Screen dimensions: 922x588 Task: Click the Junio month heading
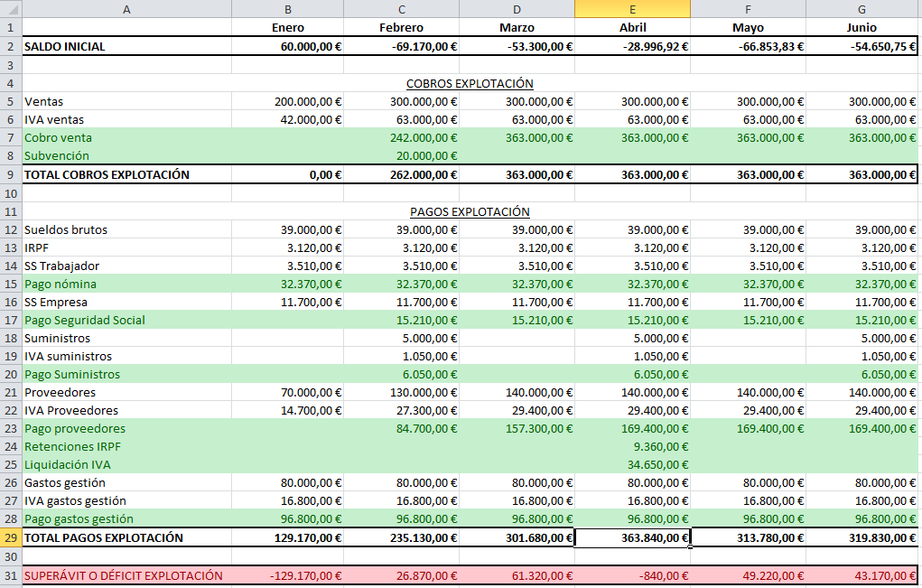coord(861,28)
